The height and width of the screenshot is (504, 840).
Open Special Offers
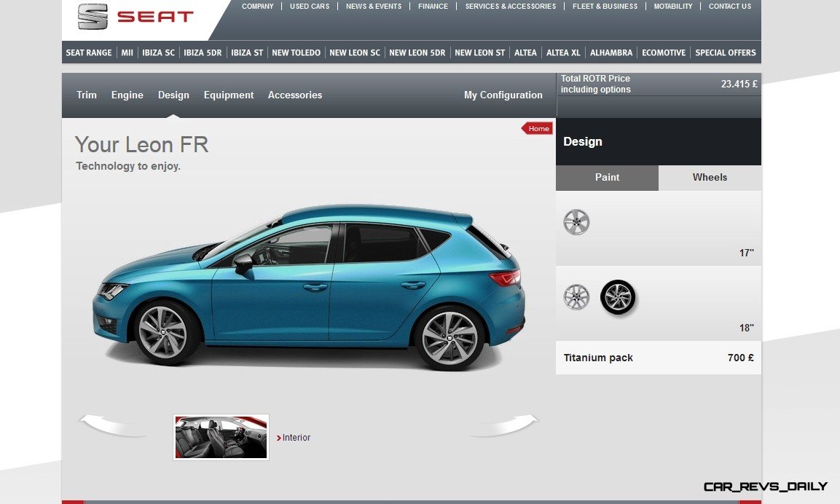(x=726, y=52)
